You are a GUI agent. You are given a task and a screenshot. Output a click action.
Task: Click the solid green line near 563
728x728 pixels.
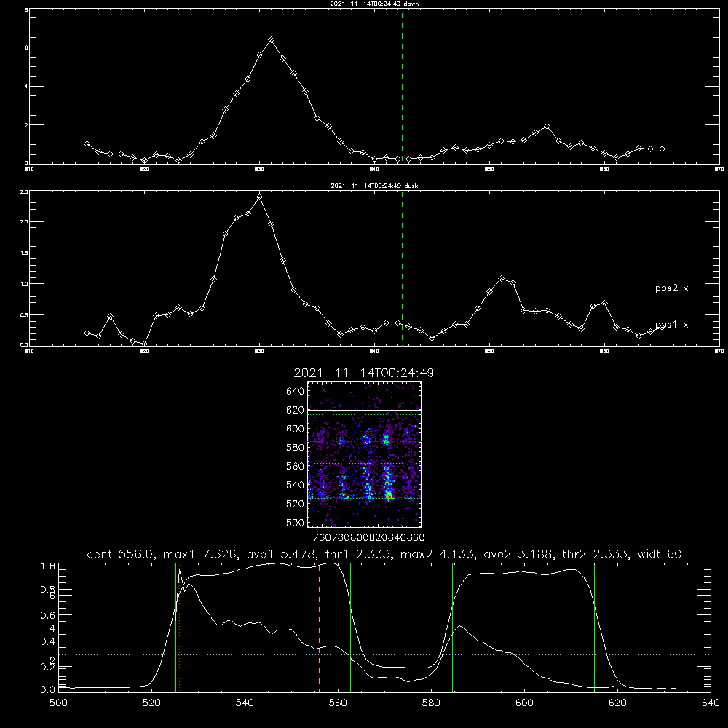(350, 627)
